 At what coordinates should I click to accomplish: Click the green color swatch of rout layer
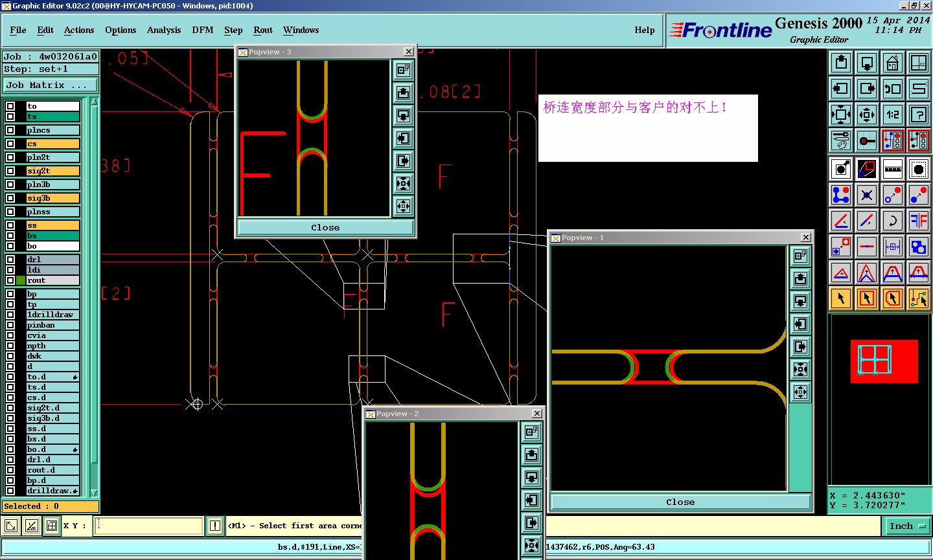tap(21, 280)
